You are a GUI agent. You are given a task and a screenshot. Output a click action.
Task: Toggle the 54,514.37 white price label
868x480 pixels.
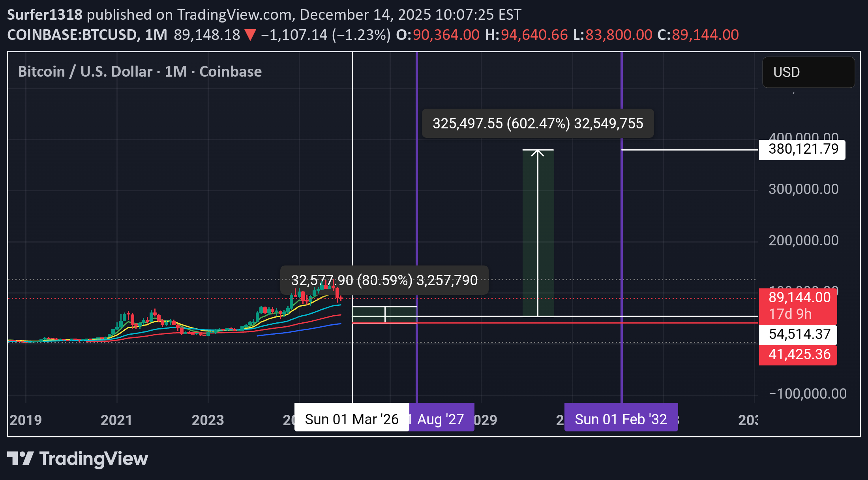798,334
